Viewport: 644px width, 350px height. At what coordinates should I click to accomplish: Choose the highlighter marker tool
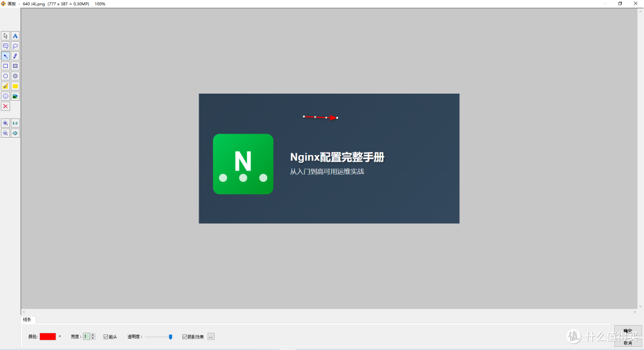(x=5, y=86)
